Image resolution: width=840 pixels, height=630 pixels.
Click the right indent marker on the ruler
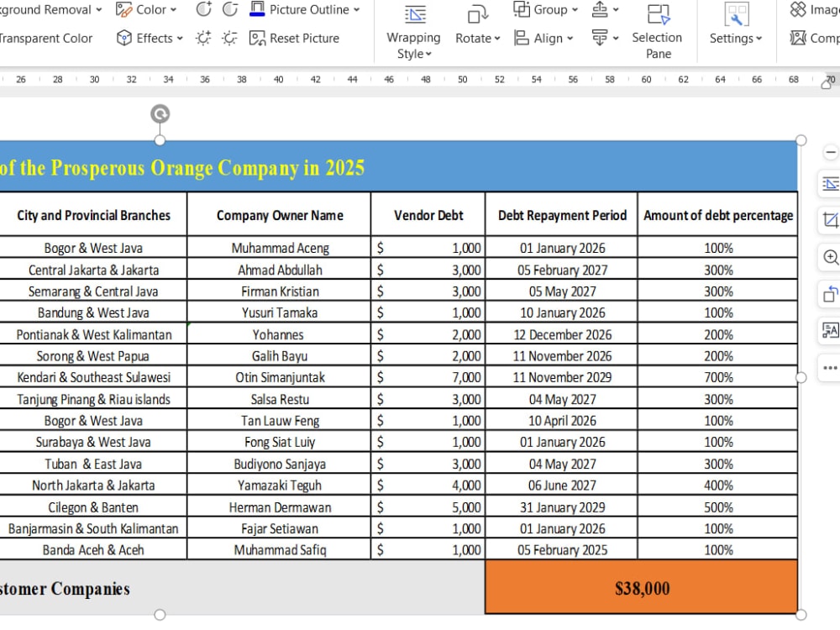point(827,84)
